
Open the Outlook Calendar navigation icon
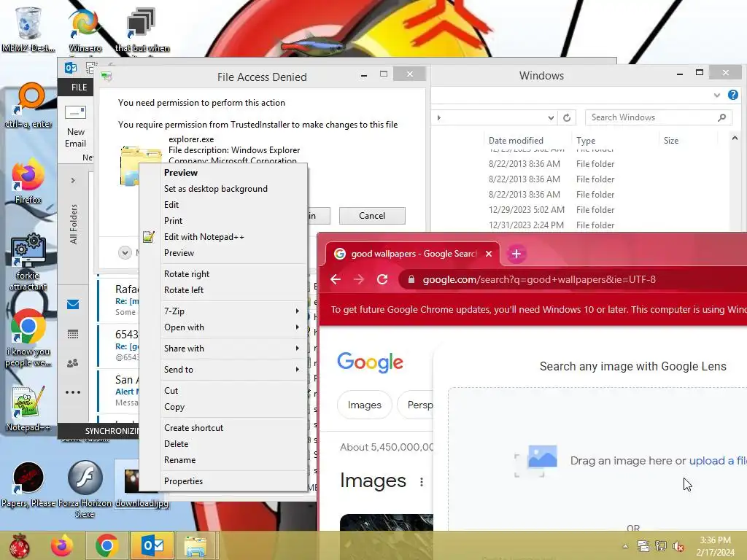73,334
